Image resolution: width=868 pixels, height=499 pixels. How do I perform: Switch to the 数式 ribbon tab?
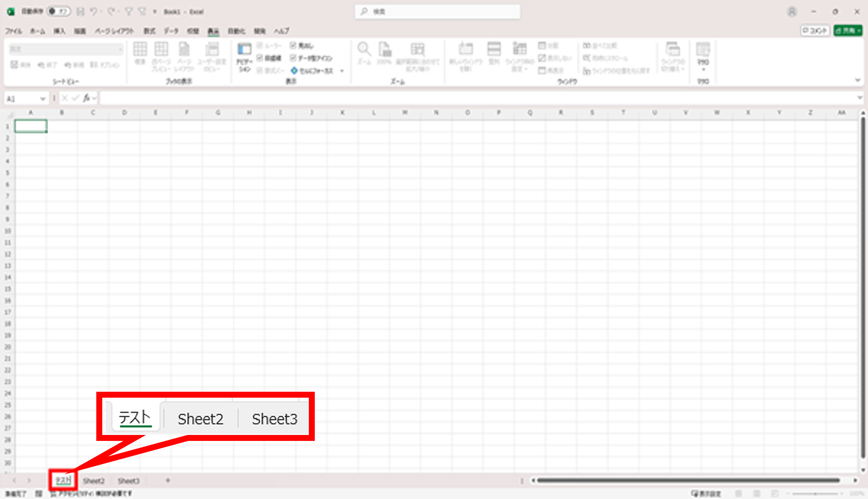[149, 31]
